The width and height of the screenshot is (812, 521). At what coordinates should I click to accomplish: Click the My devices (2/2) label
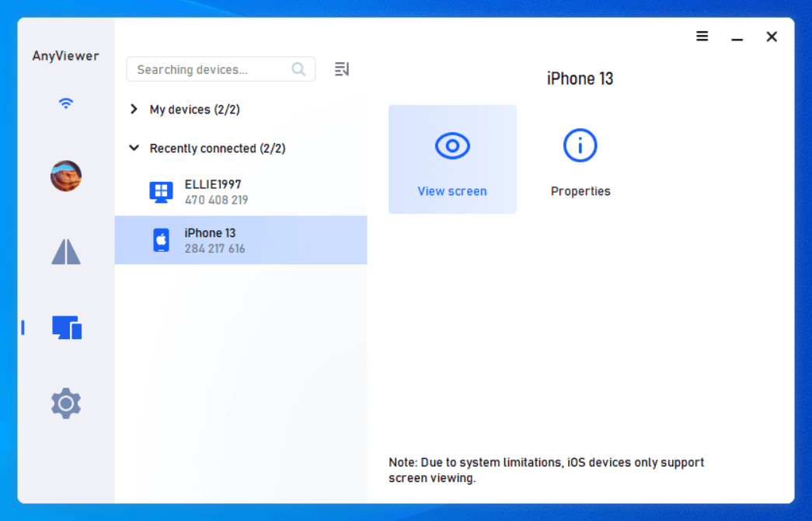click(x=195, y=110)
